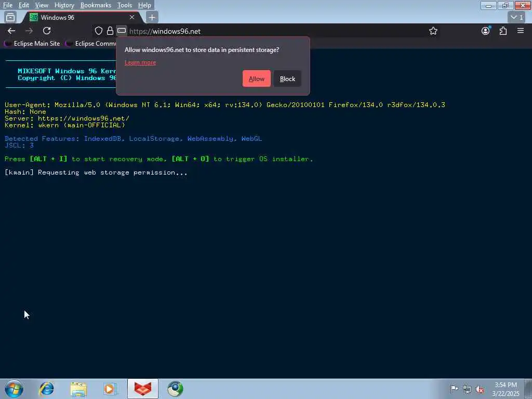Open the blue globe app on taskbar

click(176, 389)
